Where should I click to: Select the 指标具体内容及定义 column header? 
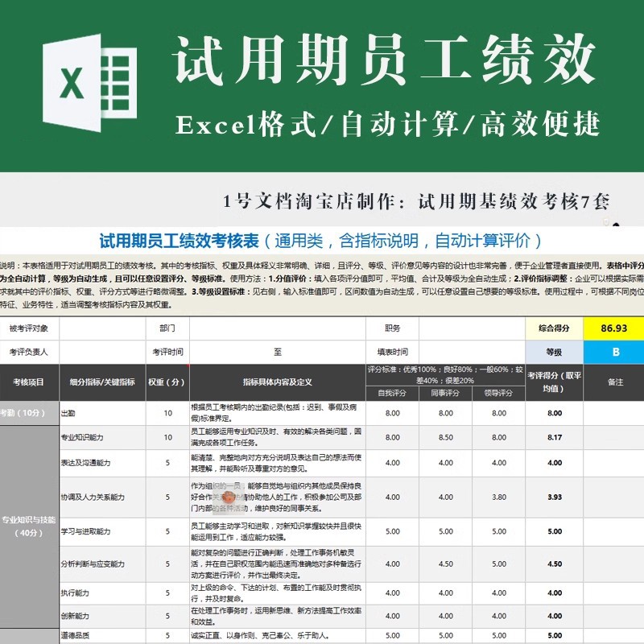tap(278, 382)
